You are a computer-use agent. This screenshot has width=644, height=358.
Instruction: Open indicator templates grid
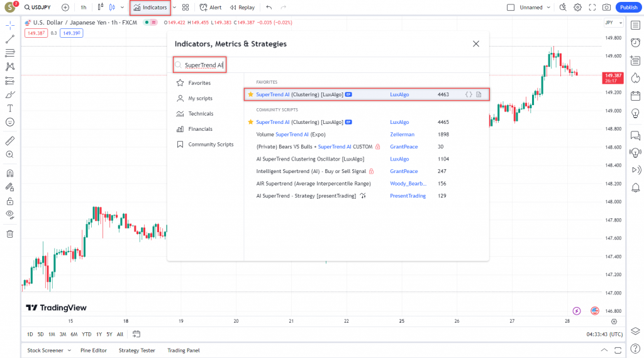coord(186,8)
